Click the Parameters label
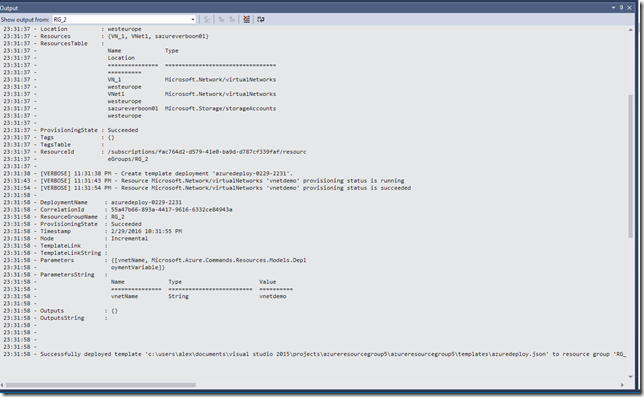Viewport: 644px width, 397px height. point(57,260)
